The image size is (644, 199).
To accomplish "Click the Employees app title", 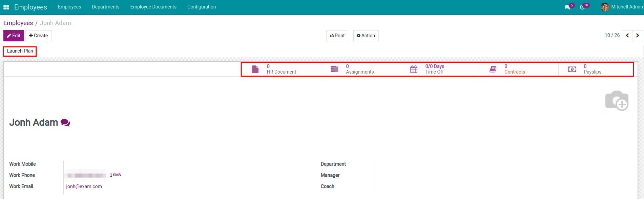I will point(30,7).
